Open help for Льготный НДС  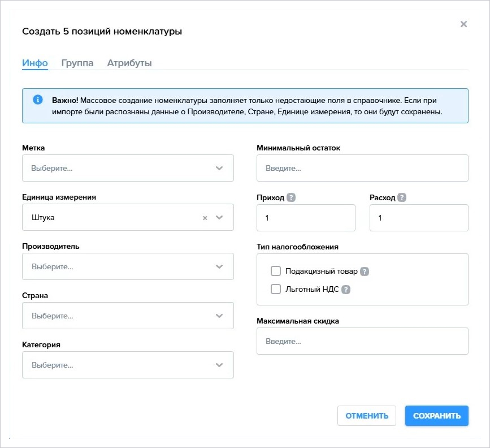346,290
